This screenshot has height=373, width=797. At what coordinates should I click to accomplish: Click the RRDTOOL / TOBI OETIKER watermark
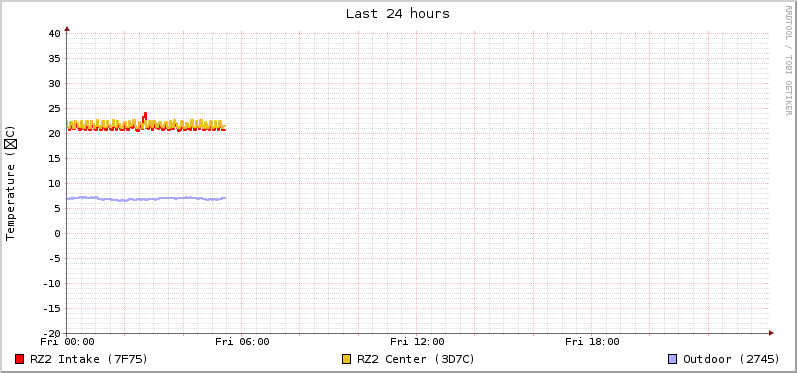[788, 60]
